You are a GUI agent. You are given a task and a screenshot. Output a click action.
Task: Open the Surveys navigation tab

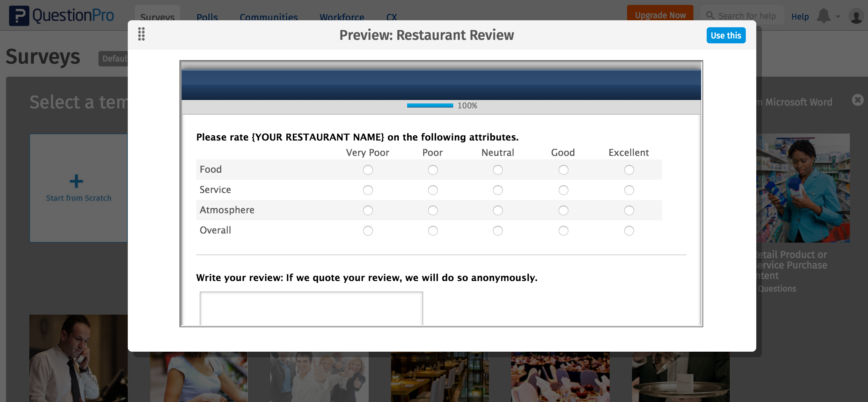tap(157, 17)
